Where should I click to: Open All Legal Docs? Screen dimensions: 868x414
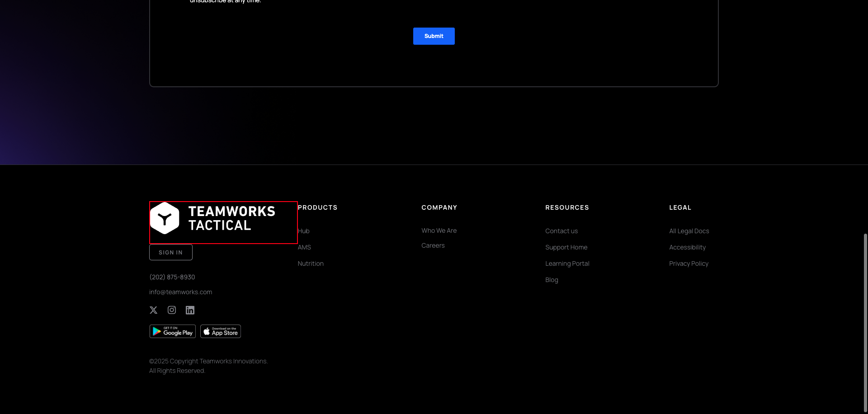pyautogui.click(x=689, y=231)
